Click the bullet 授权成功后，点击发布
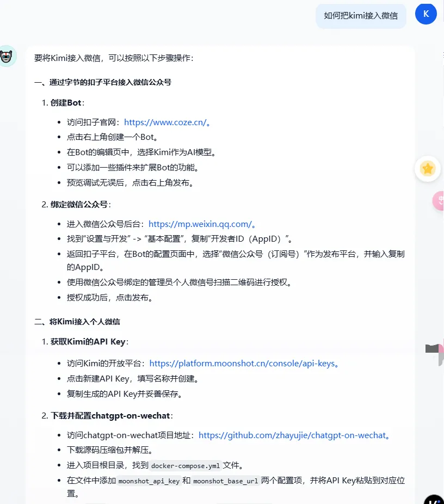The height and width of the screenshot is (504, 444). click(110, 298)
